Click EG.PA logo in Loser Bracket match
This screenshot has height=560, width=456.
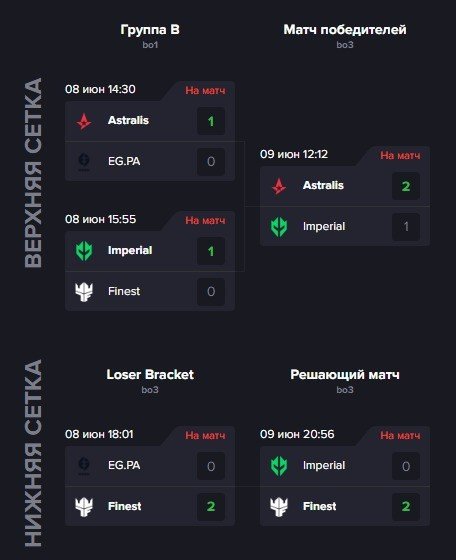click(x=84, y=466)
